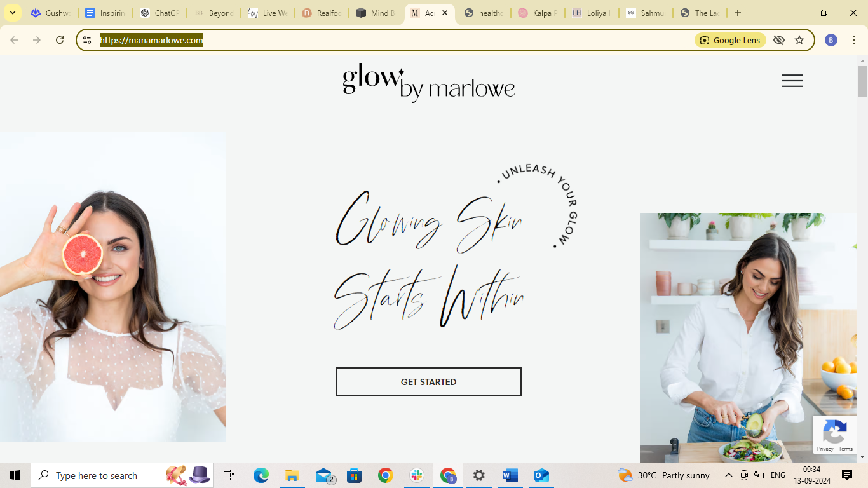Click the woman holding grapefruit photo
This screenshot has width=868, height=488.
[x=112, y=287]
